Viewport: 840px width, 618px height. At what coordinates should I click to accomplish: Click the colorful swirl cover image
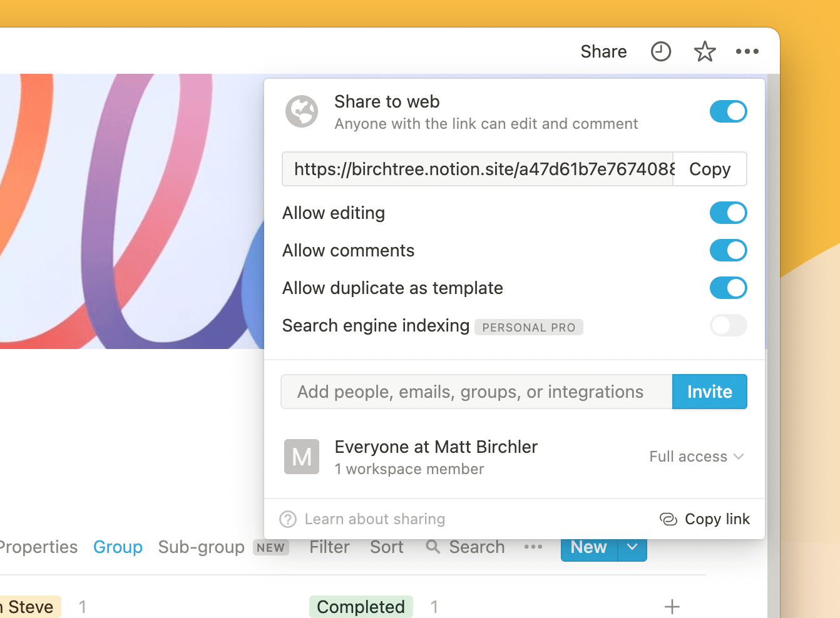pyautogui.click(x=131, y=211)
